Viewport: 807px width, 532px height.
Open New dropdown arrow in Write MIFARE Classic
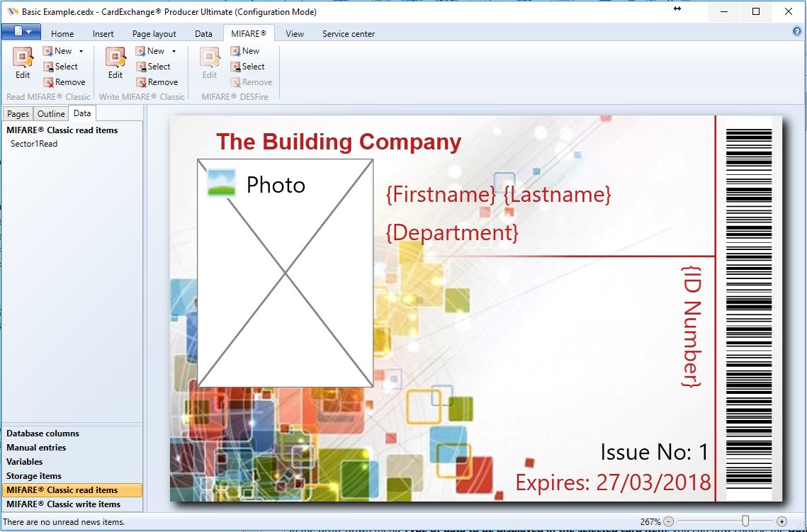coord(174,51)
